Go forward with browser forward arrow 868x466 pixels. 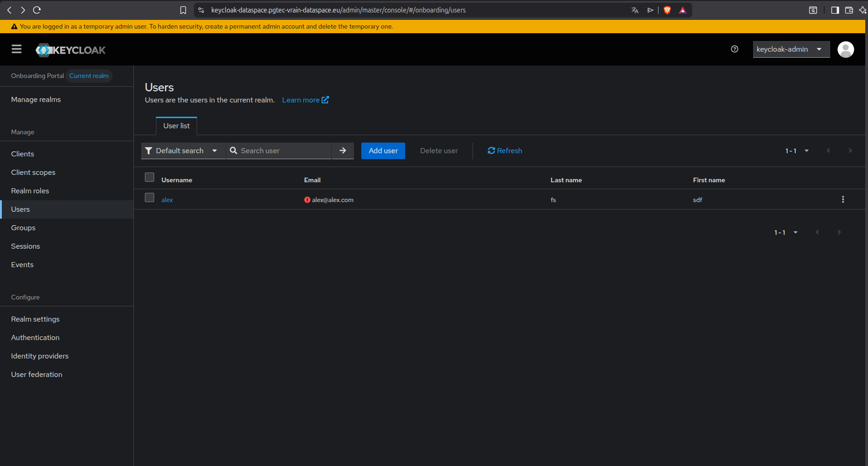pyautogui.click(x=23, y=10)
